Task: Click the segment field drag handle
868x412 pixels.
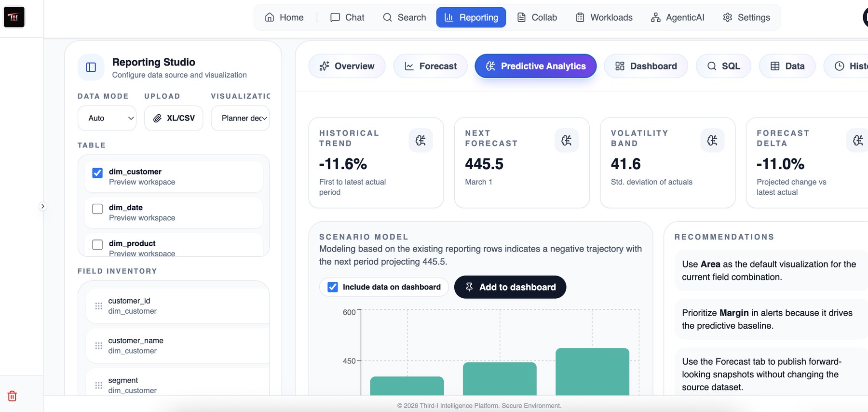Action: tap(99, 385)
